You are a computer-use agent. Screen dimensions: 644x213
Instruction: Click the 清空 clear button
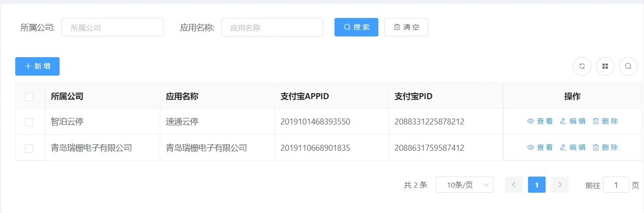pyautogui.click(x=406, y=27)
